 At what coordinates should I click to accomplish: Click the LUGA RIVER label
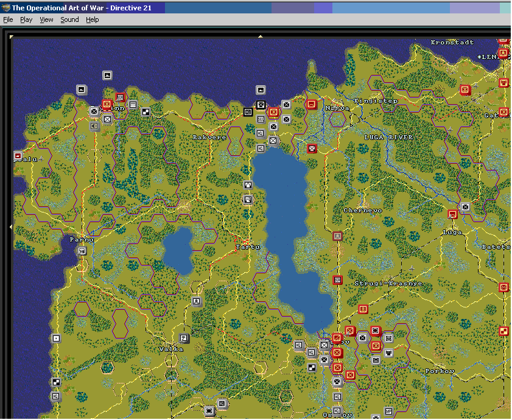[388, 137]
